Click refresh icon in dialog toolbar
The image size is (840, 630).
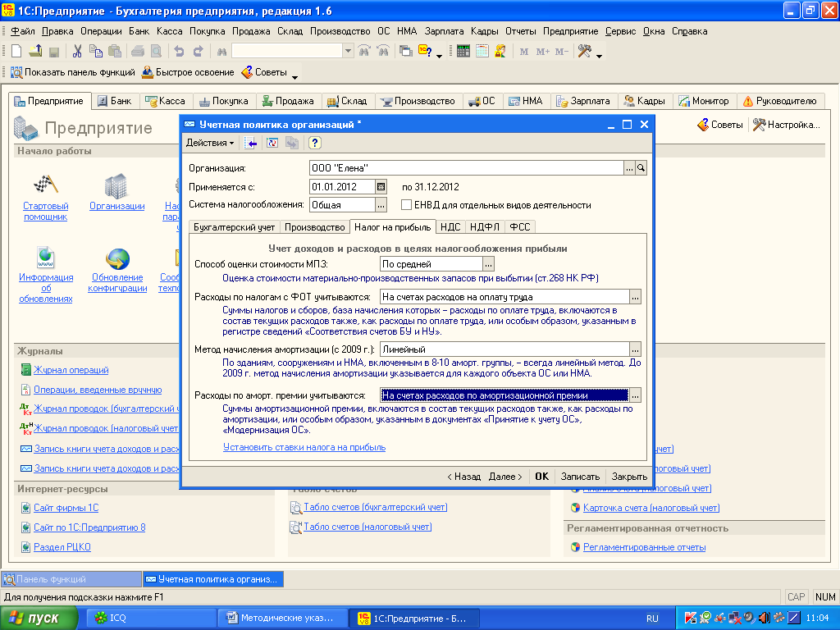(x=272, y=143)
